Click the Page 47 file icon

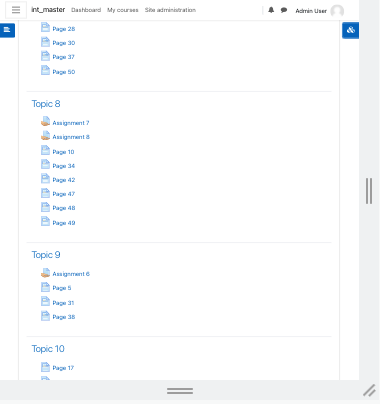point(45,193)
